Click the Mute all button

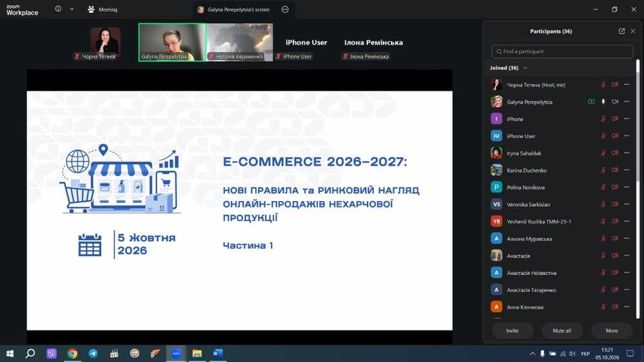tap(562, 331)
